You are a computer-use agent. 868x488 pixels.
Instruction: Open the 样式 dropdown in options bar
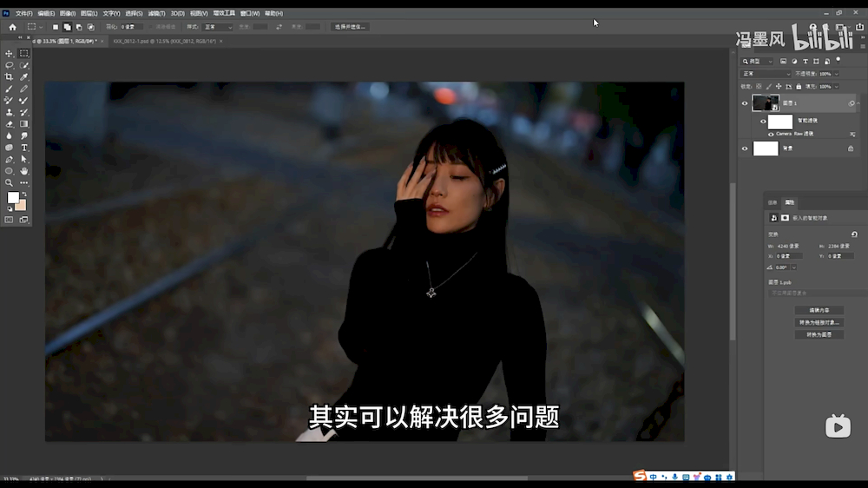tap(217, 27)
